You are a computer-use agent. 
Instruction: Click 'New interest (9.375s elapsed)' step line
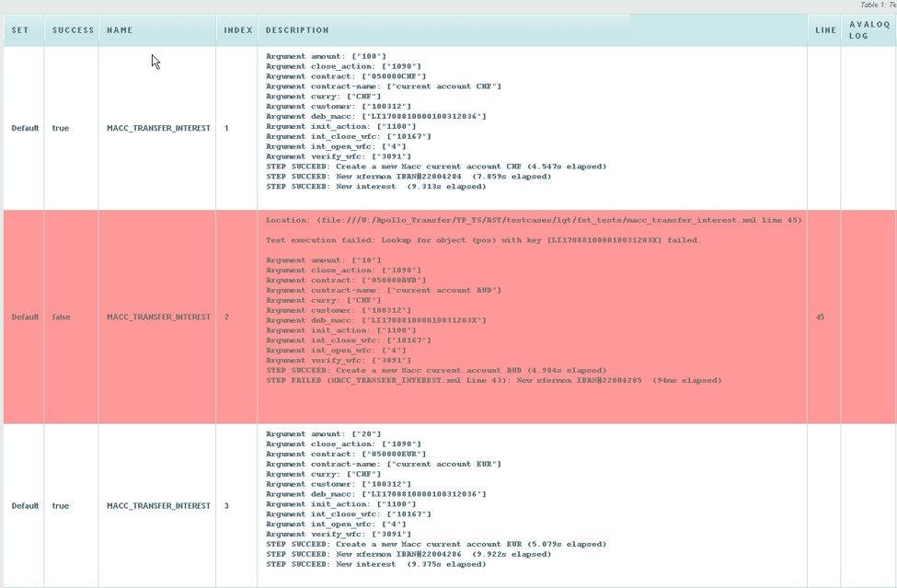[x=376, y=565]
